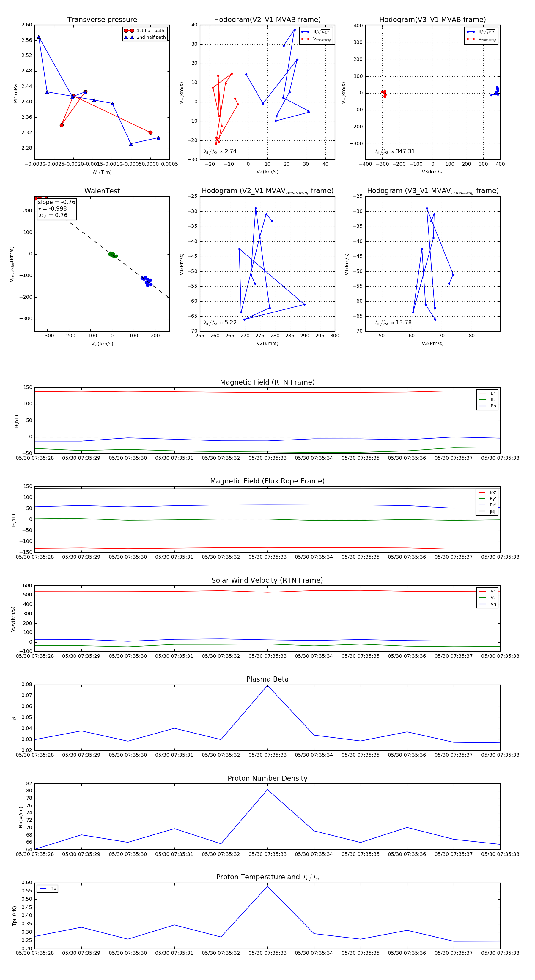535x980 pixels.
Task: Click the "Transverse pressure" plot title
Action: [102, 20]
